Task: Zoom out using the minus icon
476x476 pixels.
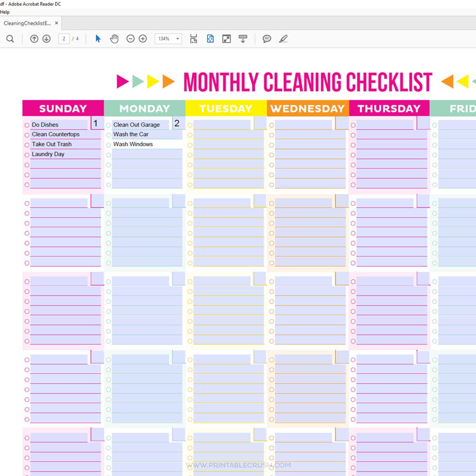Action: click(x=130, y=38)
